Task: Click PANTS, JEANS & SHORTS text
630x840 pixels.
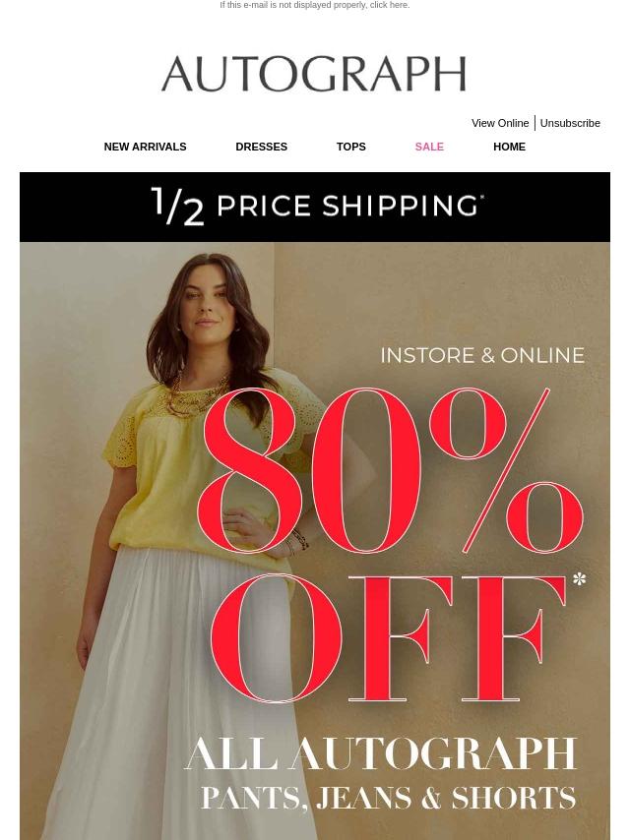Action: (x=388, y=799)
